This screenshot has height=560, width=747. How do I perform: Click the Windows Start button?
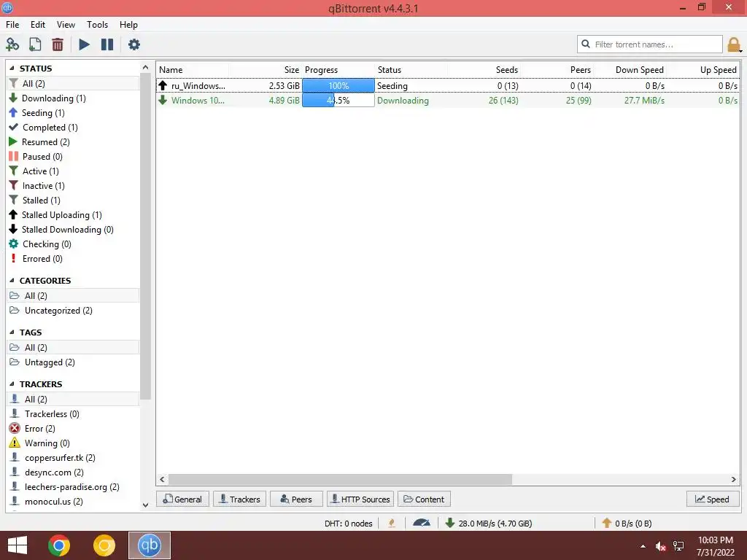click(18, 545)
